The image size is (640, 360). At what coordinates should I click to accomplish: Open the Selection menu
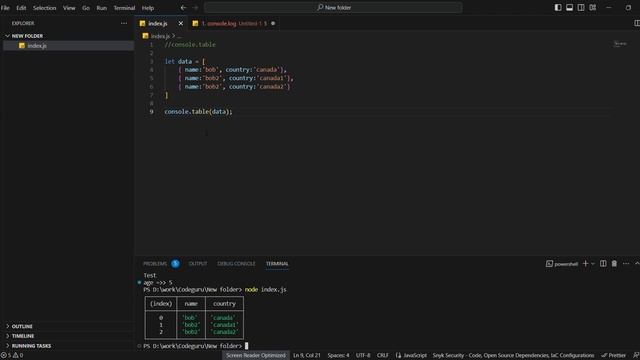[x=44, y=8]
